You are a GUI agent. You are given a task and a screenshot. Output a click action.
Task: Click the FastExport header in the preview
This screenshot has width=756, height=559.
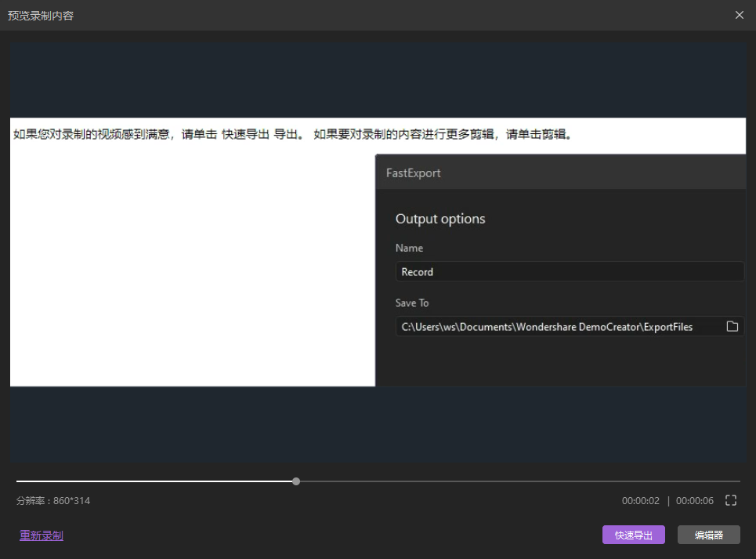pos(414,173)
